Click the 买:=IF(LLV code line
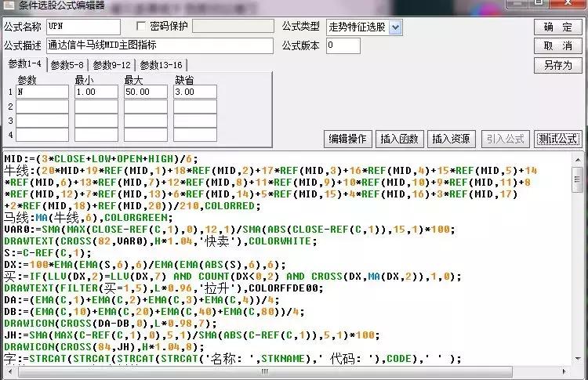The height and width of the screenshot is (380, 588). tap(233, 277)
